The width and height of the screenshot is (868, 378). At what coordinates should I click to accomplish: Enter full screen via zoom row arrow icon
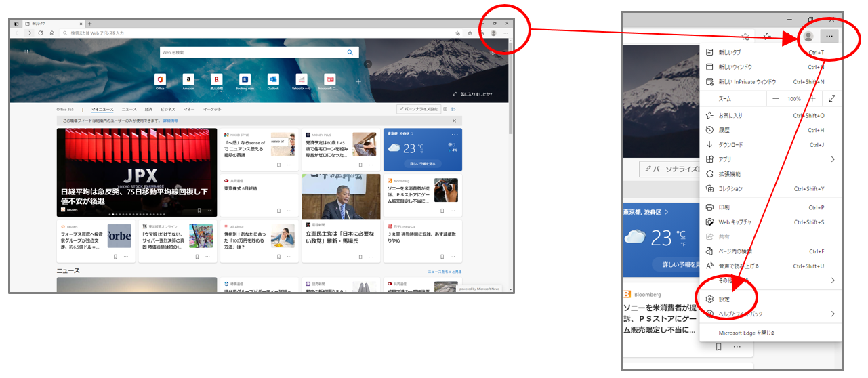(x=831, y=99)
